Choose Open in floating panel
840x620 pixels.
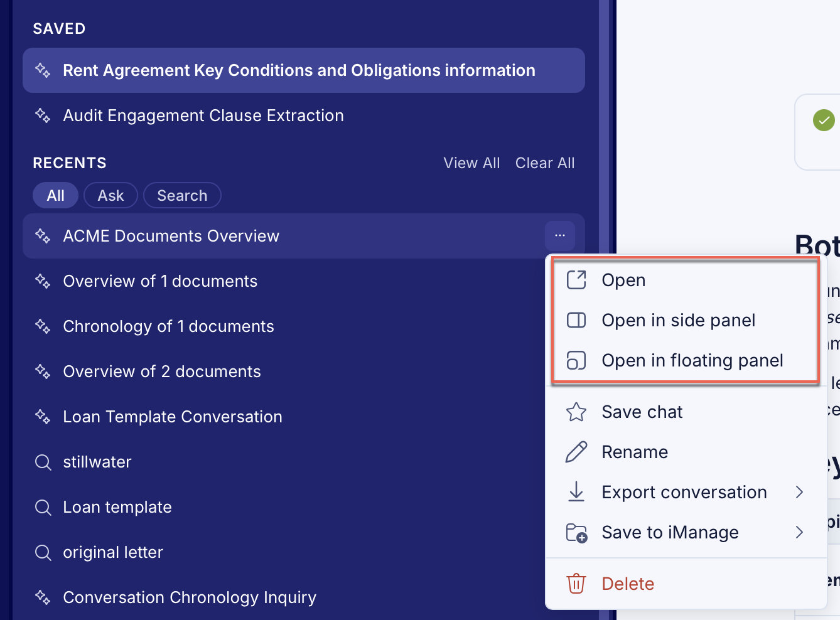coord(685,361)
